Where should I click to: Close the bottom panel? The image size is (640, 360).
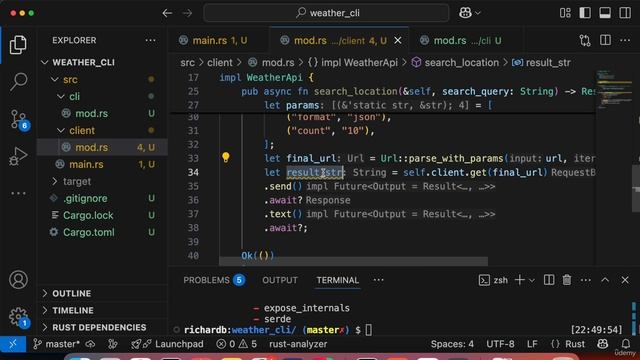(x=625, y=280)
